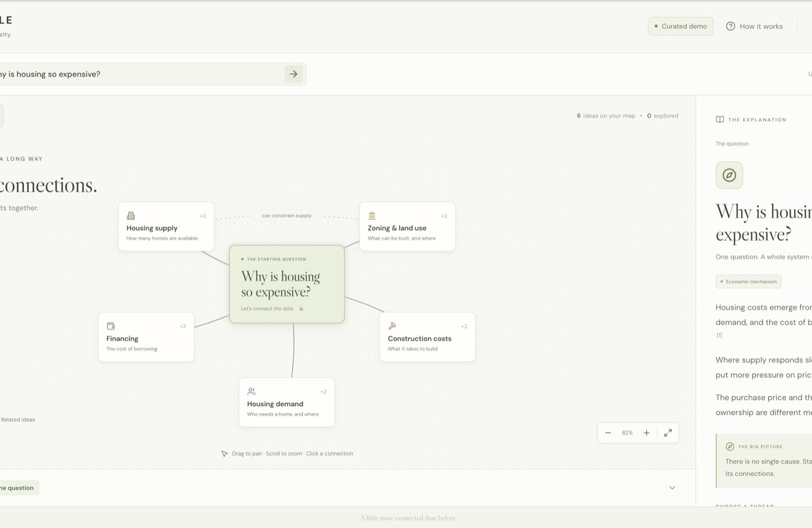Screen dimensions: 812x528
Task: Click the Economic mechanism tag
Action: click(748, 281)
